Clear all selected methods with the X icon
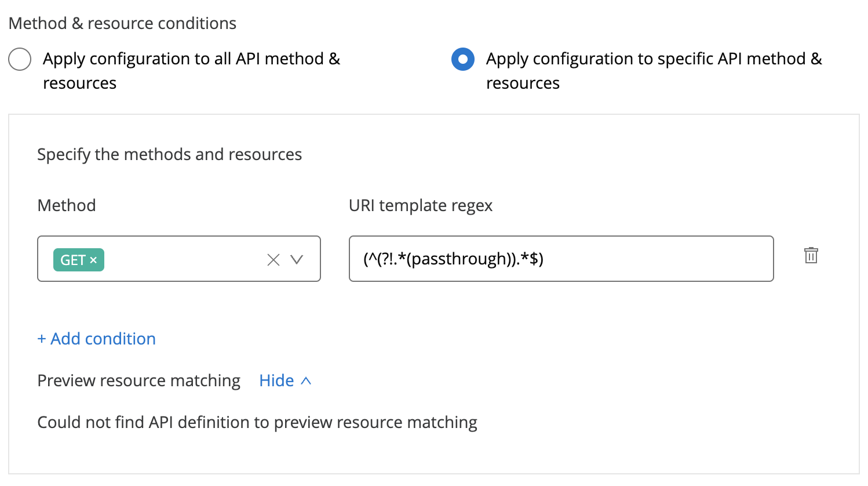 [273, 260]
